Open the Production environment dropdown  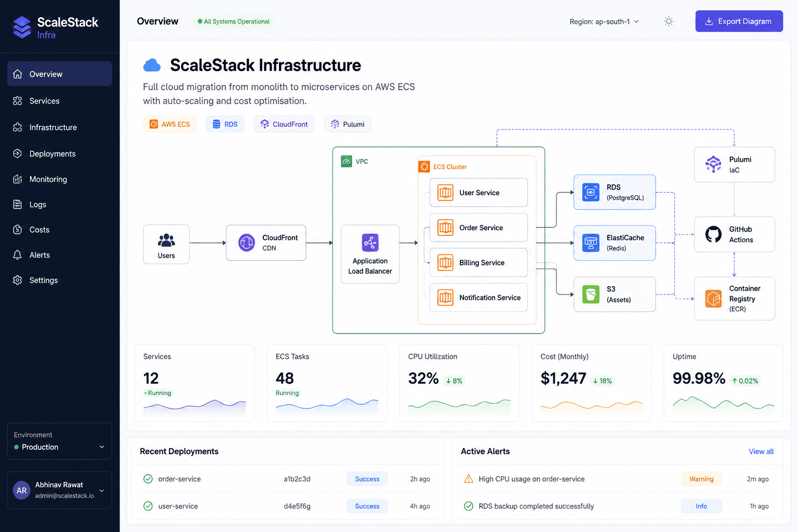click(60, 441)
